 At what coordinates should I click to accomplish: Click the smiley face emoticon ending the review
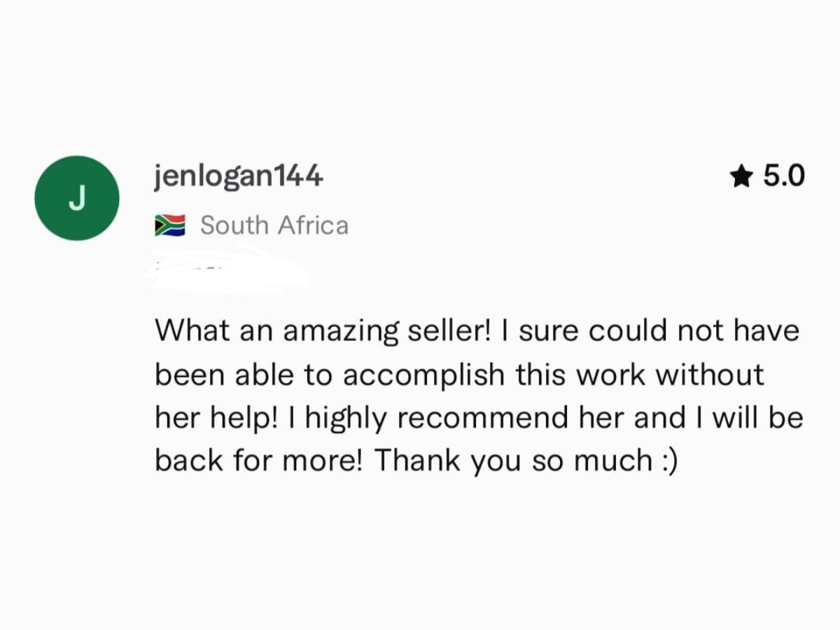tap(667, 461)
